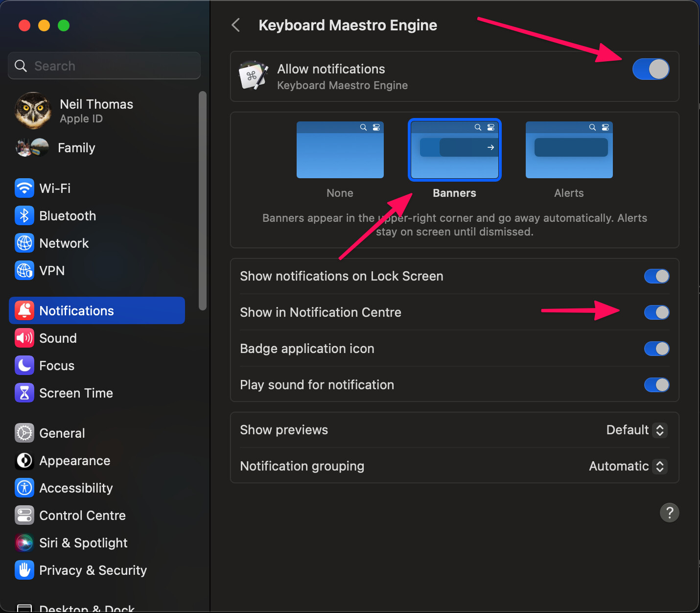The width and height of the screenshot is (700, 613).
Task: Go back with the chevron arrow
Action: click(235, 25)
